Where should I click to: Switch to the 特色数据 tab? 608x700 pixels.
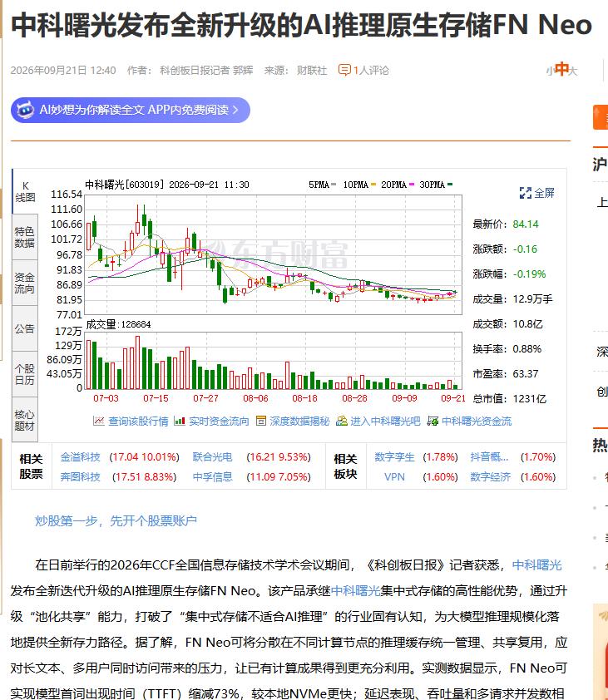coord(25,237)
